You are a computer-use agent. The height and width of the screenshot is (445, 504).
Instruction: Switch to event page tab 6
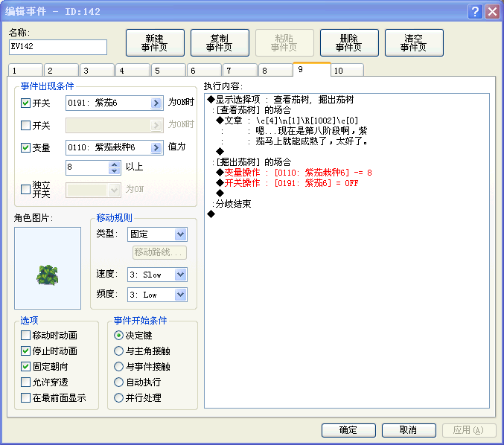[204, 71]
